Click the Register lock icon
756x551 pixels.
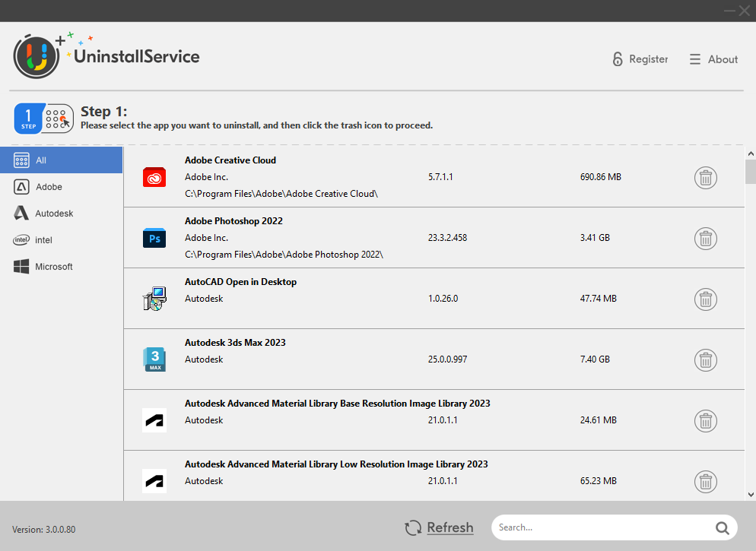[x=618, y=59]
